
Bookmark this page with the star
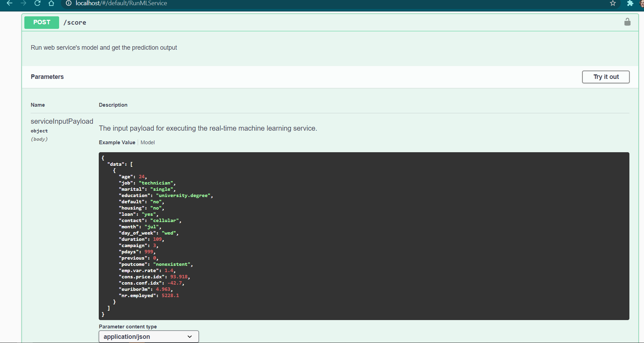click(x=613, y=3)
